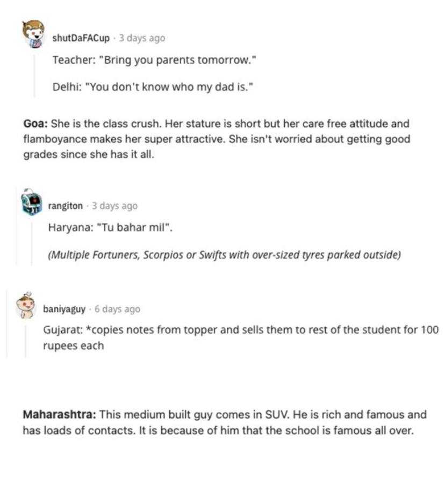Click the '3 days ago' timestamp by shutDaFACup
Screen dimensions: 445x504
(142, 38)
